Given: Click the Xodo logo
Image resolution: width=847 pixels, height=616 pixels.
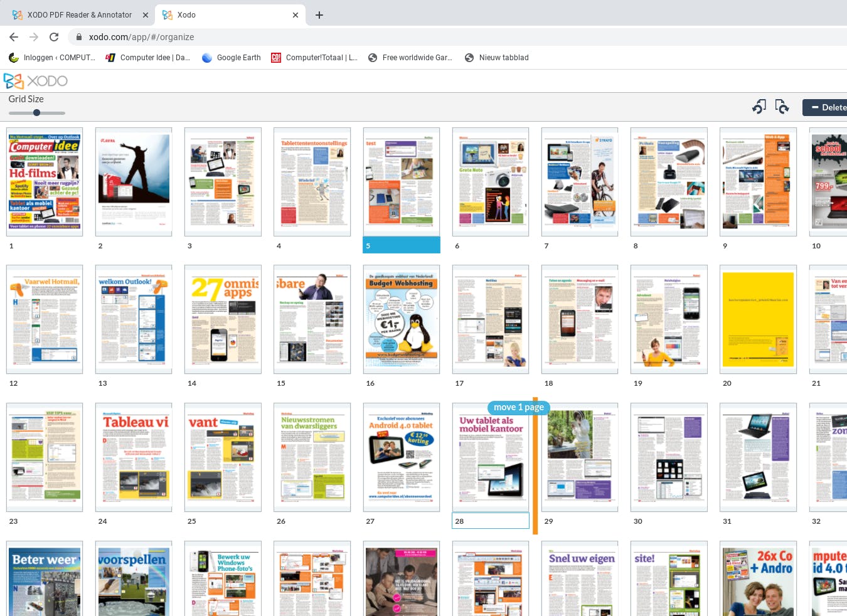Looking at the screenshot, I should pos(36,81).
